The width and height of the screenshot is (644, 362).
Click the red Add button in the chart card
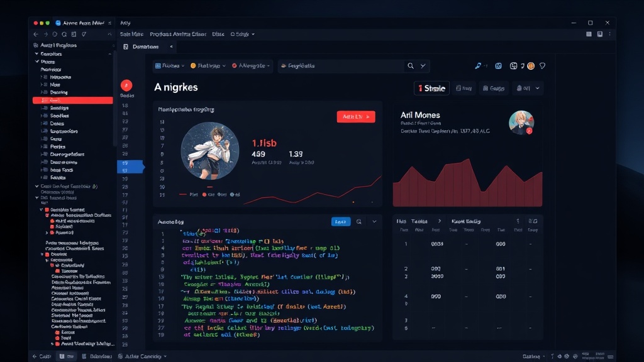(356, 116)
